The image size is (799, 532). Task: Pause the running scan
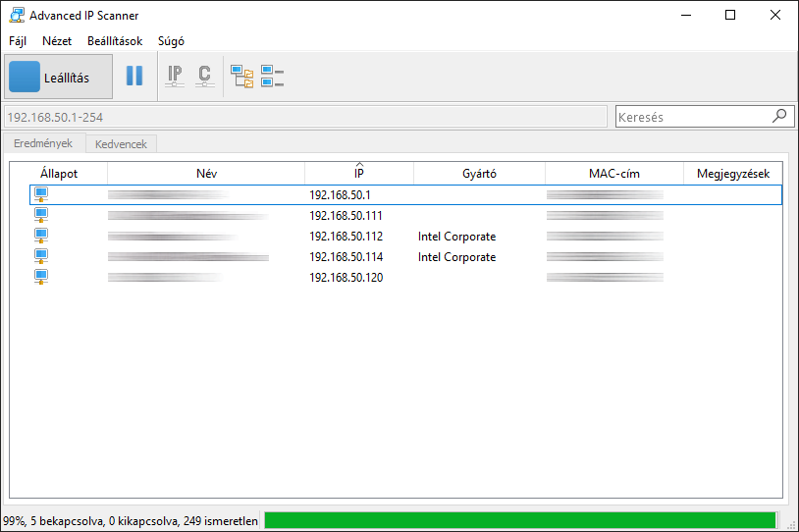(x=134, y=76)
